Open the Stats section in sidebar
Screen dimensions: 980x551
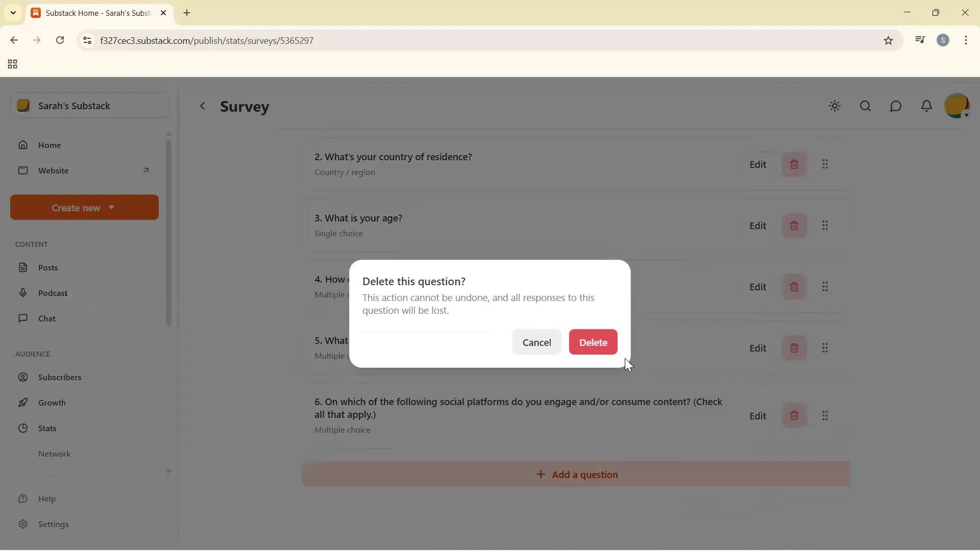click(47, 428)
